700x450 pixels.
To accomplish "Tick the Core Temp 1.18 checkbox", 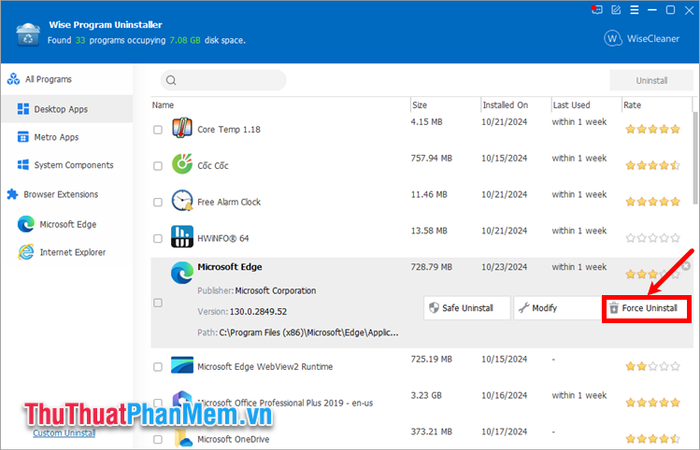I will pyautogui.click(x=158, y=129).
